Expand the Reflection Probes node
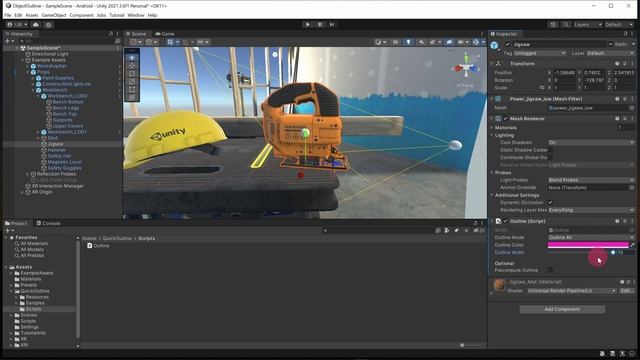Screen dimensions: 640x360 pyautogui.click(x=28, y=174)
